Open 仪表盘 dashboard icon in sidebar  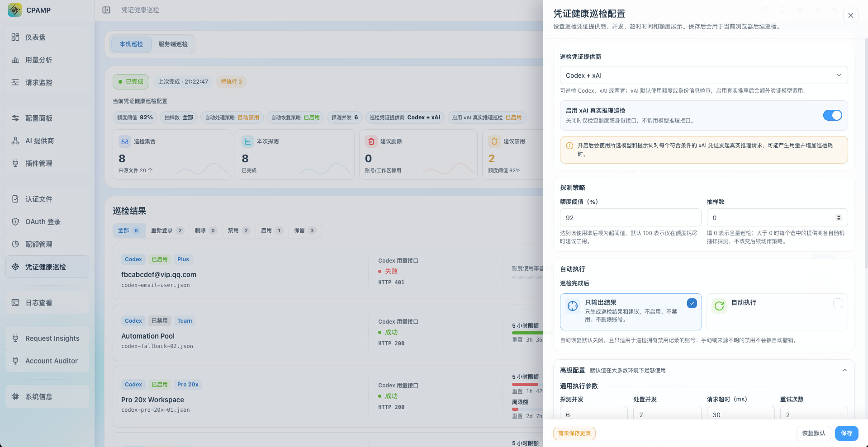[x=15, y=37]
